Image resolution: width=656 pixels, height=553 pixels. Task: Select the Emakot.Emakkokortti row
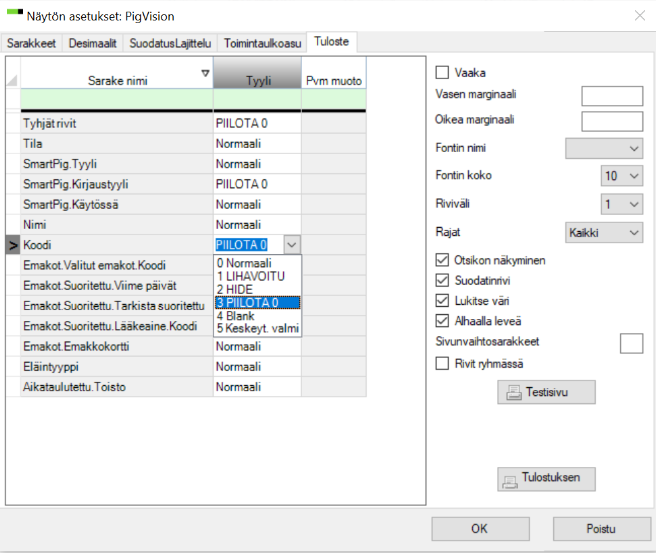tap(117, 346)
